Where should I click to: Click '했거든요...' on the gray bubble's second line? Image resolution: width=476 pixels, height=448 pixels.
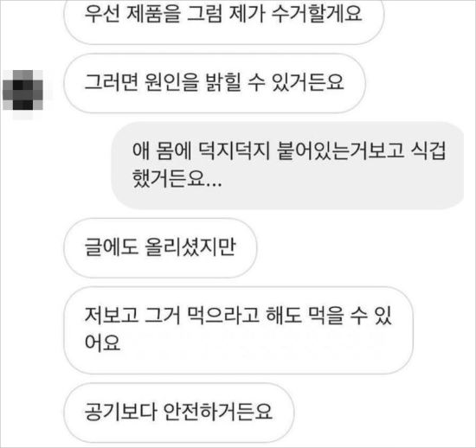[177, 179]
